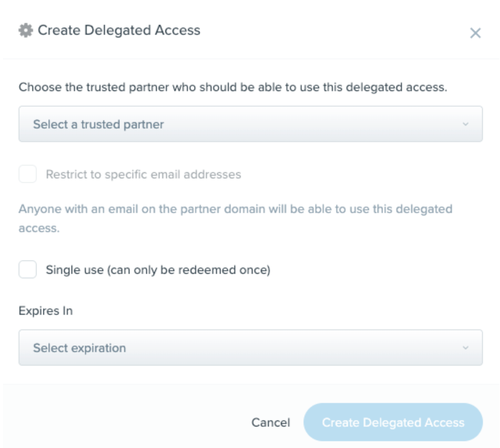
Task: Open the Select expiration dropdown
Action: (250, 348)
